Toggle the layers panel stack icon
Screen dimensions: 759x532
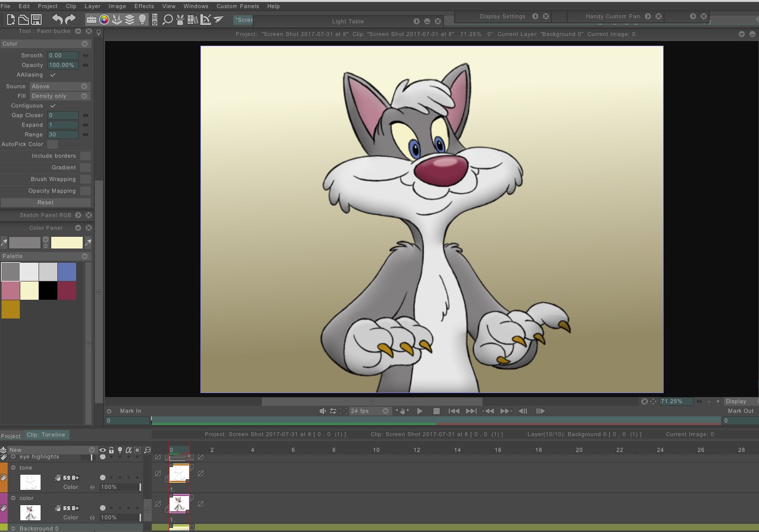click(x=129, y=19)
